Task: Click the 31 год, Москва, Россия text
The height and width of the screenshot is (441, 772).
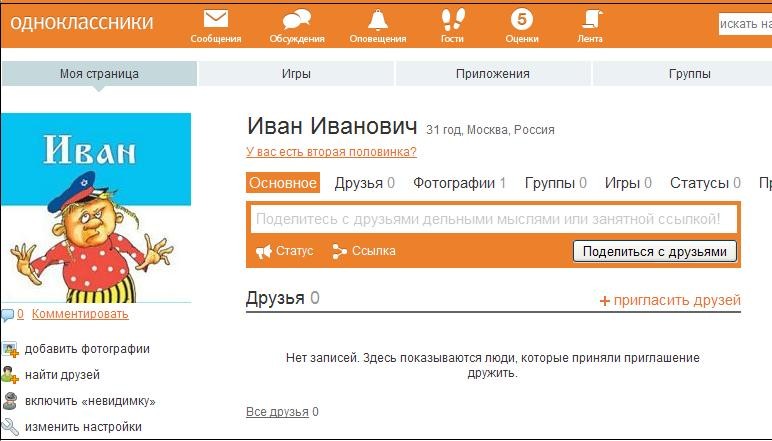Action: 490,130
